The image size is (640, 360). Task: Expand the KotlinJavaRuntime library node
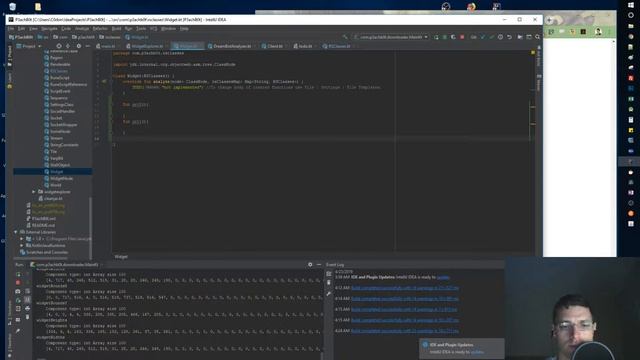point(22,245)
